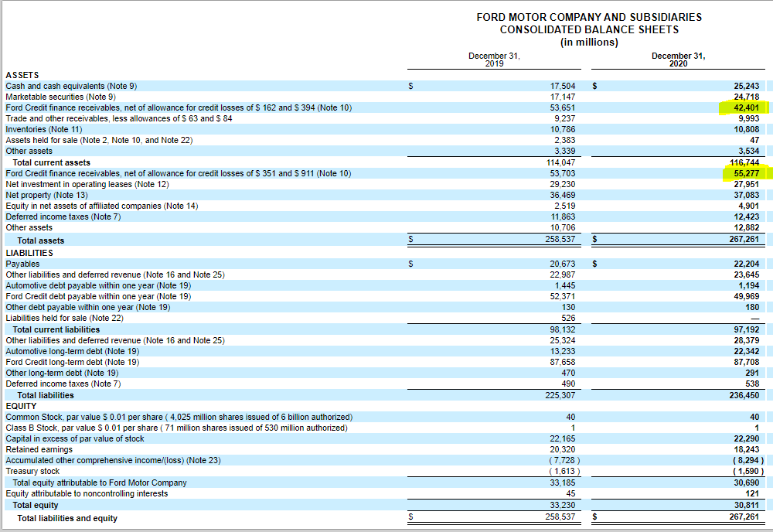Click 'Inventories (Note 11)' row label

tap(44, 129)
